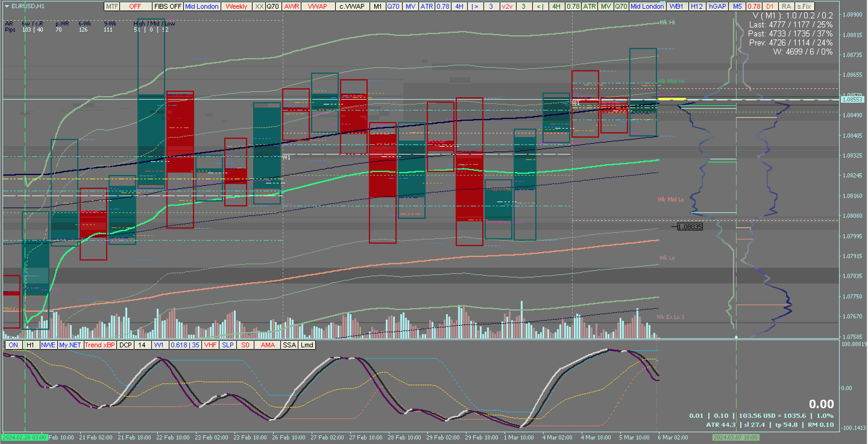Image resolution: width=868 pixels, height=444 pixels.
Task: Toggle the FIBS OFF button
Action: point(168,6)
